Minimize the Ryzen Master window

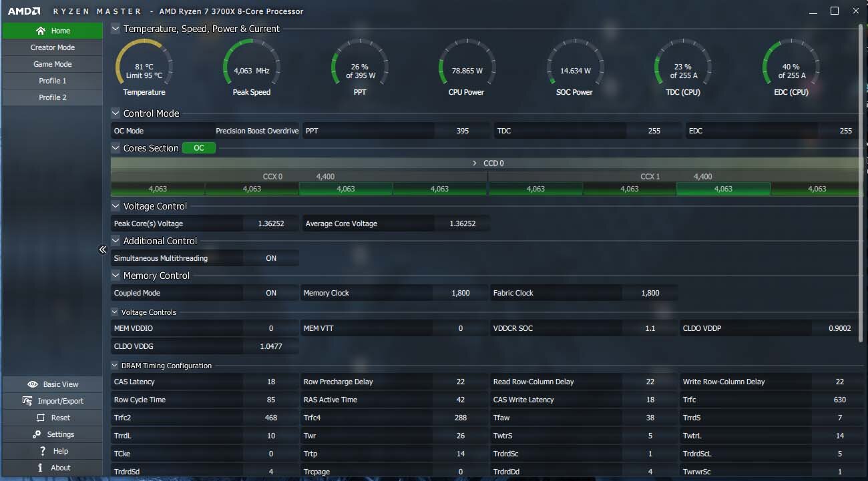[x=813, y=11]
